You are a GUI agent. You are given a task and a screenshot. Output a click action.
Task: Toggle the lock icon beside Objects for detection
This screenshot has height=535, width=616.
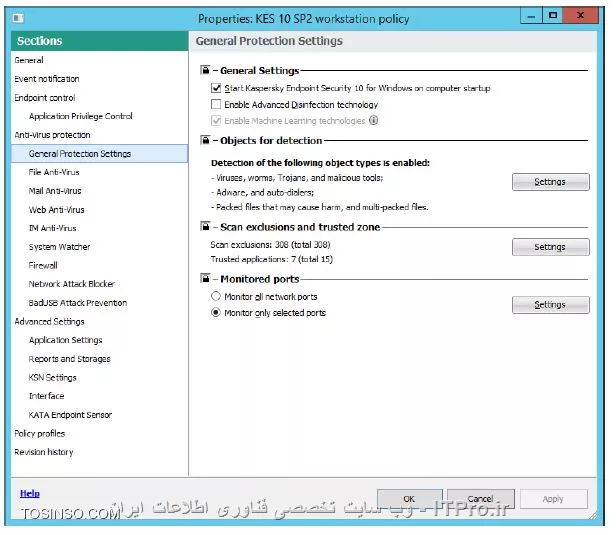click(205, 140)
